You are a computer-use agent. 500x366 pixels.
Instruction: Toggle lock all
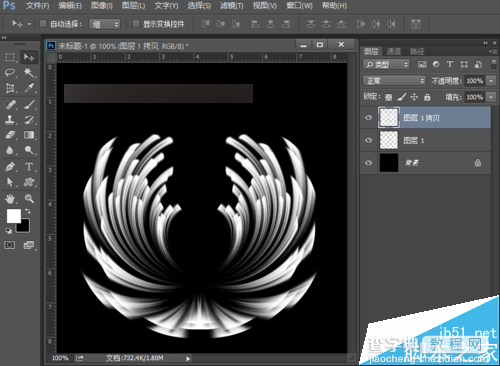427,97
